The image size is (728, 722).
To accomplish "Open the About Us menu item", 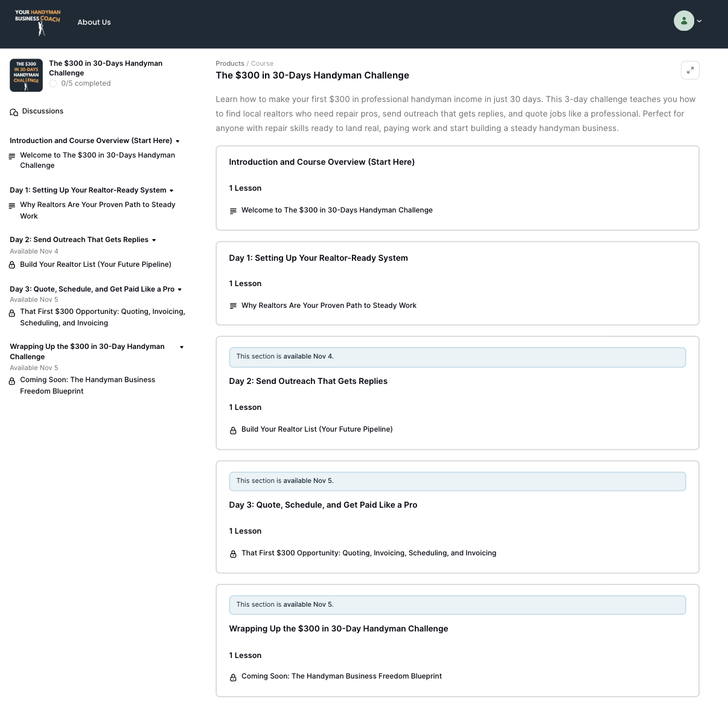I will tap(94, 22).
